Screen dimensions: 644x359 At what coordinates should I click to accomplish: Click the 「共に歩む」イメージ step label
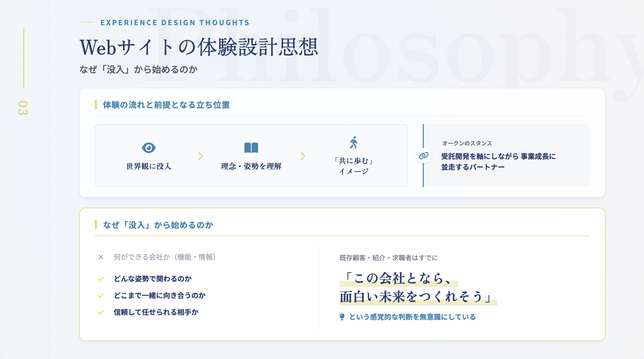(x=354, y=166)
